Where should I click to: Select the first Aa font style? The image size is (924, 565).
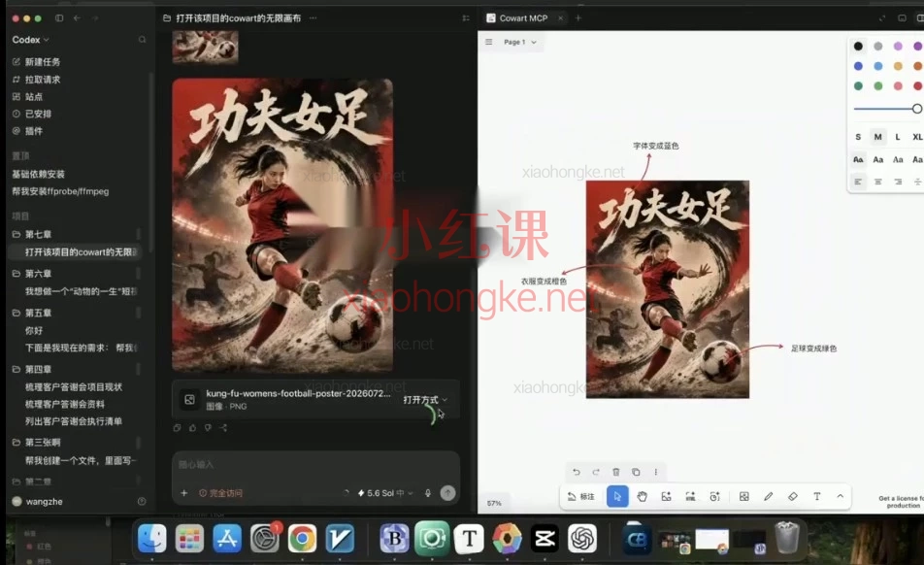pos(858,159)
